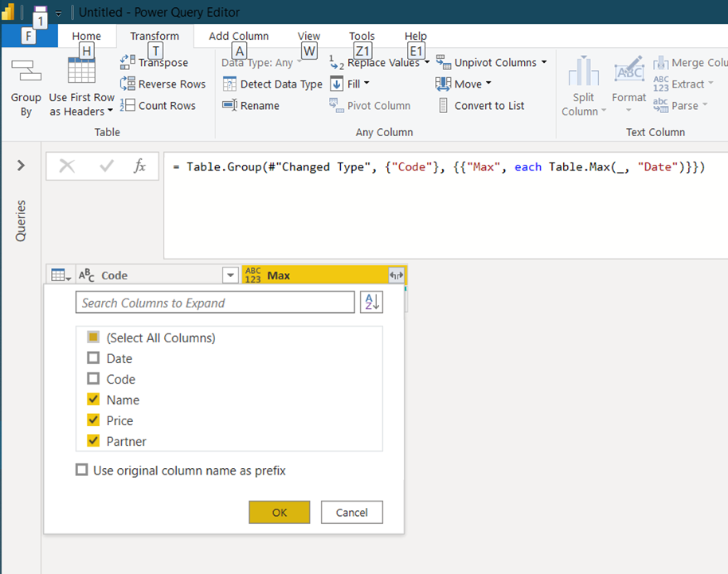The width and height of the screenshot is (728, 574).
Task: Uncheck the Partner column checkbox
Action: (x=93, y=441)
